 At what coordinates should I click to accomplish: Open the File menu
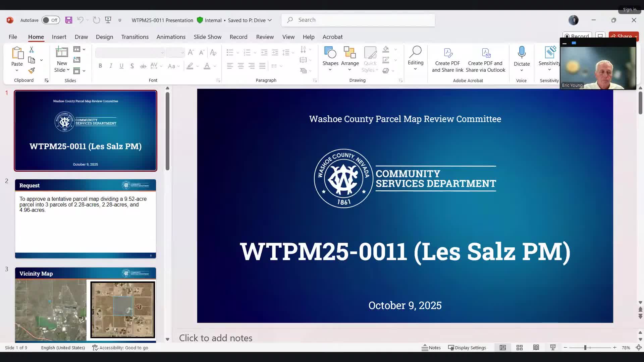click(13, 37)
